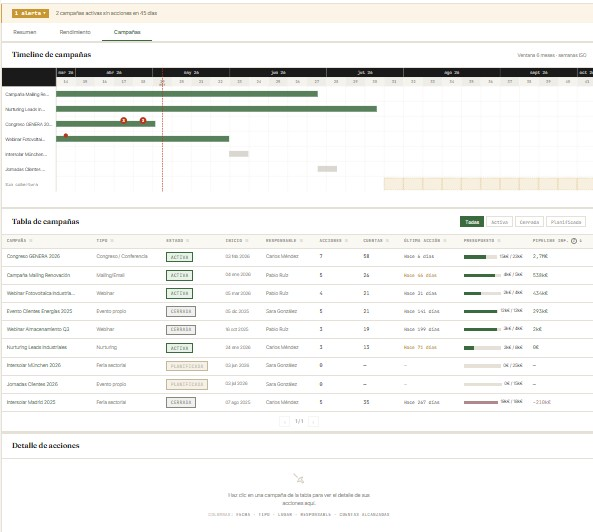Image resolution: width=593 pixels, height=532 pixels.
Task: Filter table by Activa campaigns
Action: tap(499, 222)
